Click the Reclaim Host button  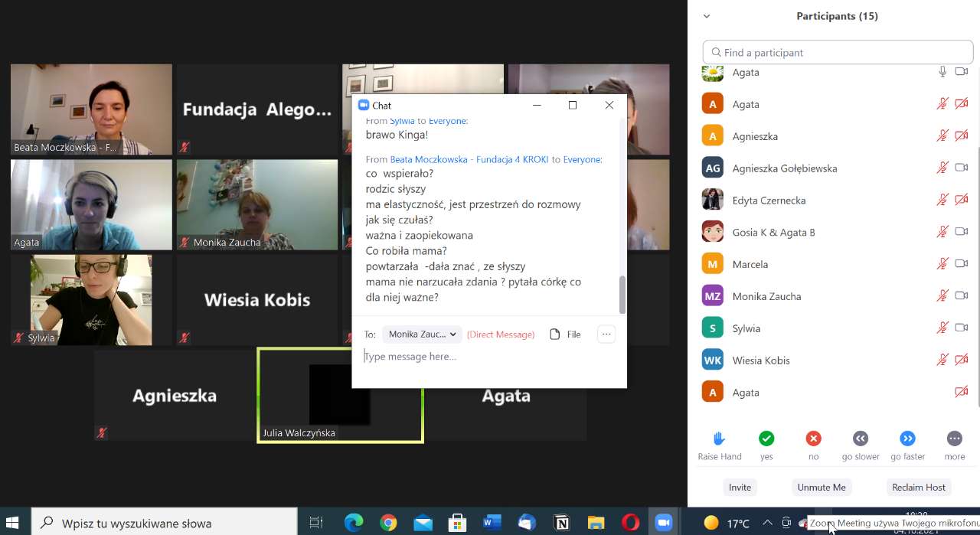[x=918, y=488]
